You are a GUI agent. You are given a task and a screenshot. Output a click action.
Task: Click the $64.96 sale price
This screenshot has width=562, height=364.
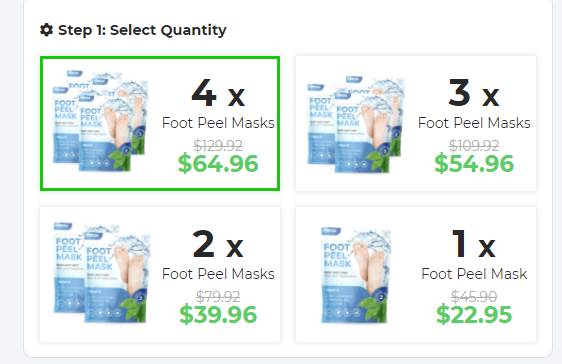click(x=218, y=163)
